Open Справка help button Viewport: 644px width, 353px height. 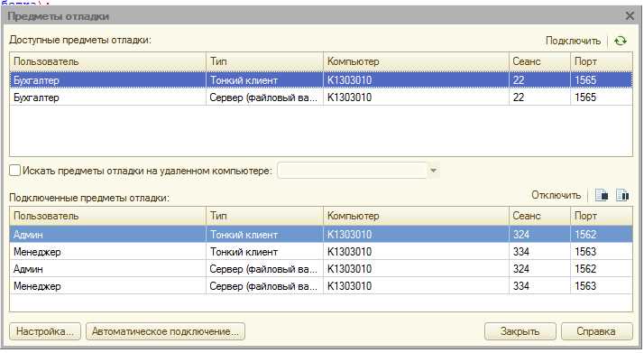pyautogui.click(x=596, y=331)
